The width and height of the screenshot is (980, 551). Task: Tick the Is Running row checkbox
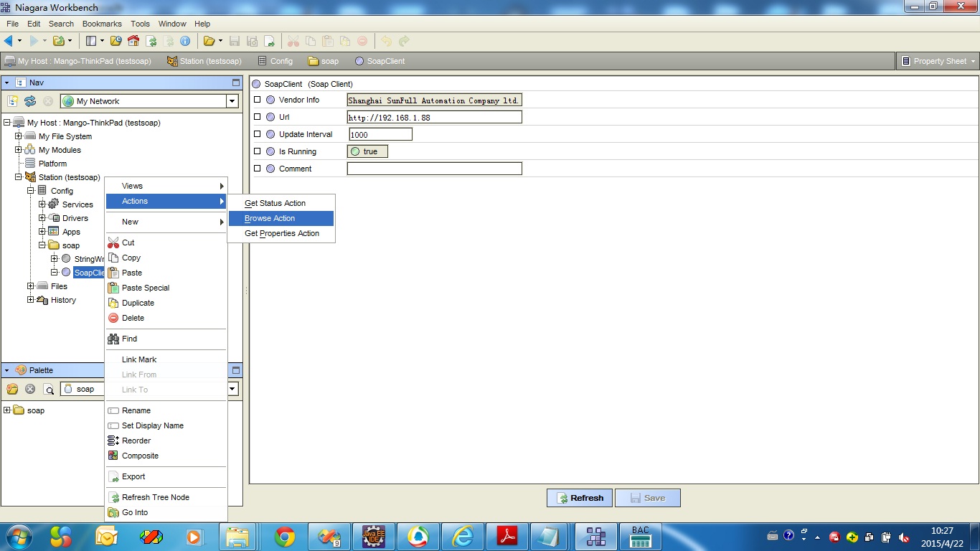258,151
